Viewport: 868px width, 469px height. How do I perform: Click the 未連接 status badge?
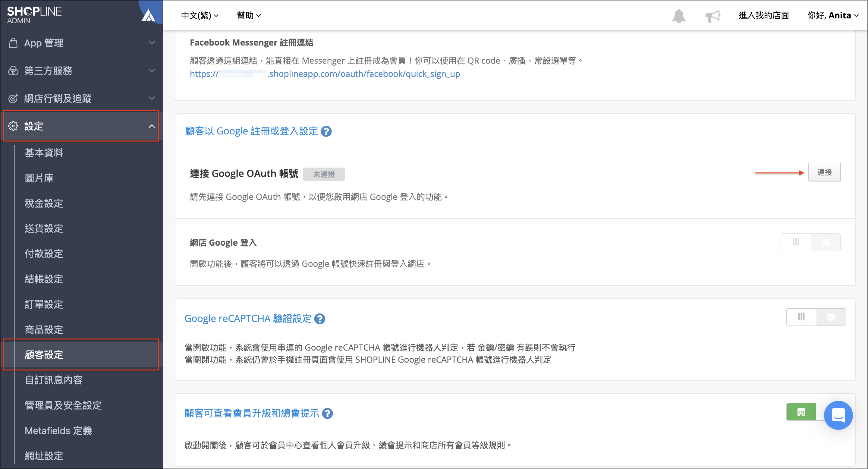(324, 174)
